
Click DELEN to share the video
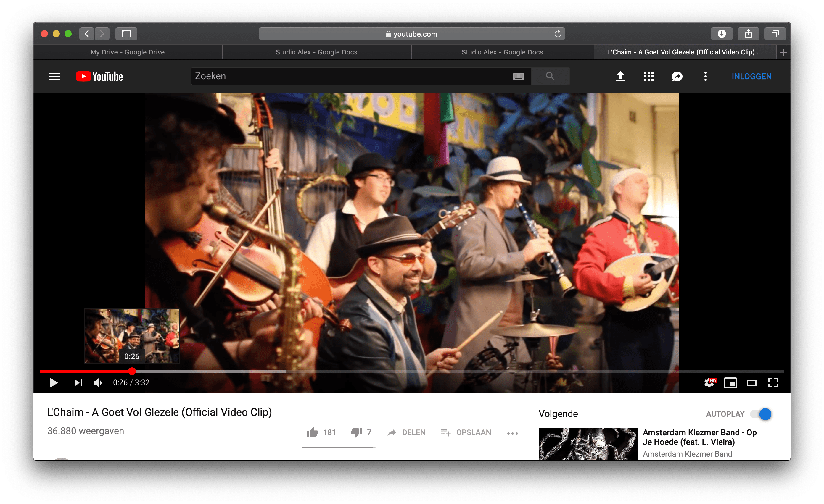(407, 432)
